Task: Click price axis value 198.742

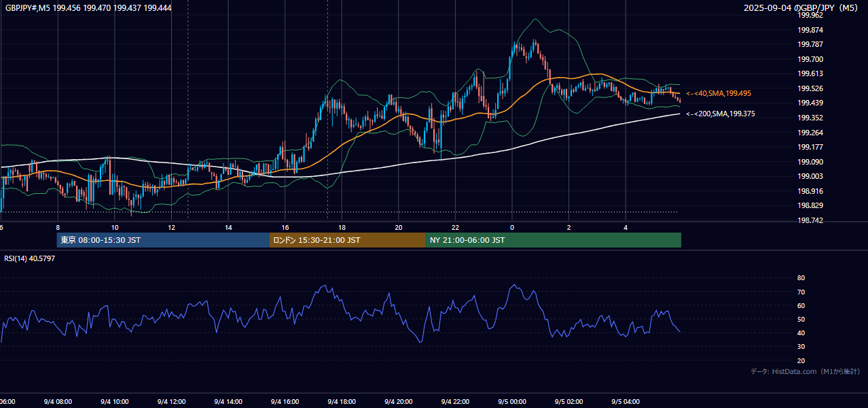Action: (810, 220)
